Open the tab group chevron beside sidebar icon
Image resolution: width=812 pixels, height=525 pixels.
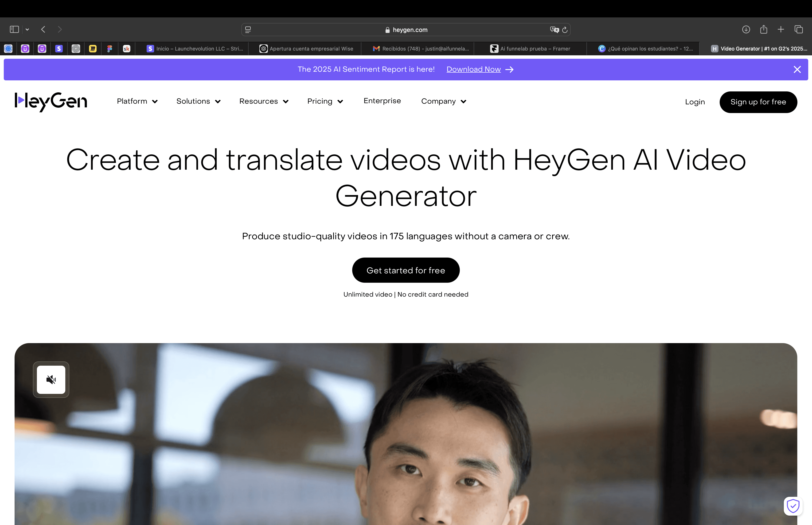(x=27, y=30)
